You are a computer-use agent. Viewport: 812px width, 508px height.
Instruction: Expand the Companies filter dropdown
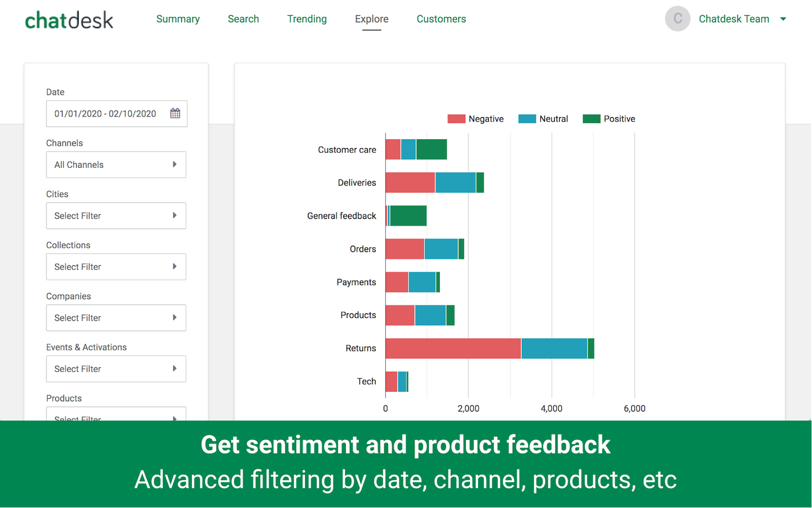click(116, 318)
